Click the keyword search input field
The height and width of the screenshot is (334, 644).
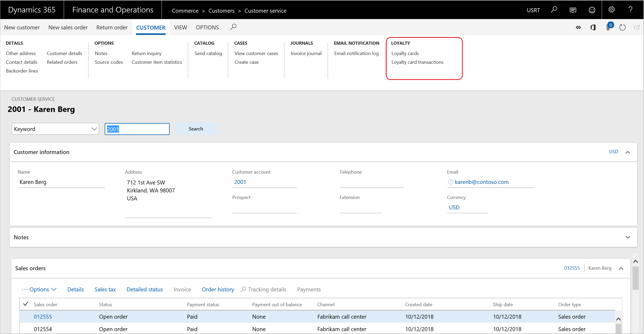coord(137,129)
